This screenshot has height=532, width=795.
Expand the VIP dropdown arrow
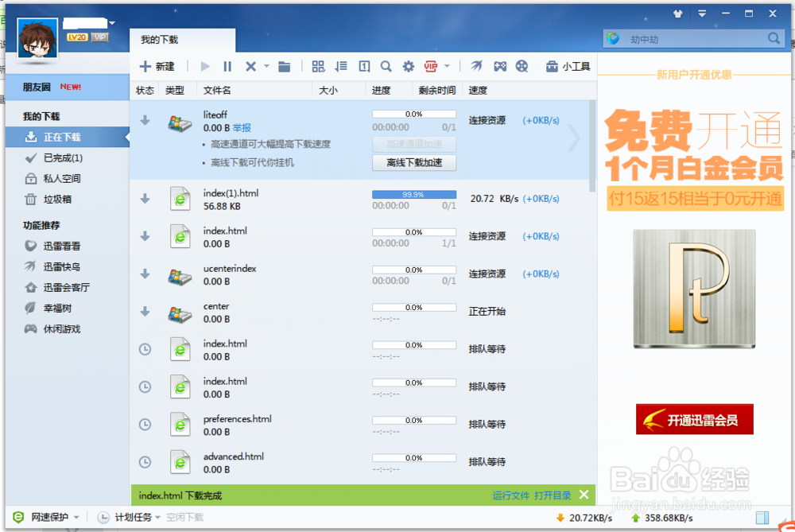(x=447, y=66)
